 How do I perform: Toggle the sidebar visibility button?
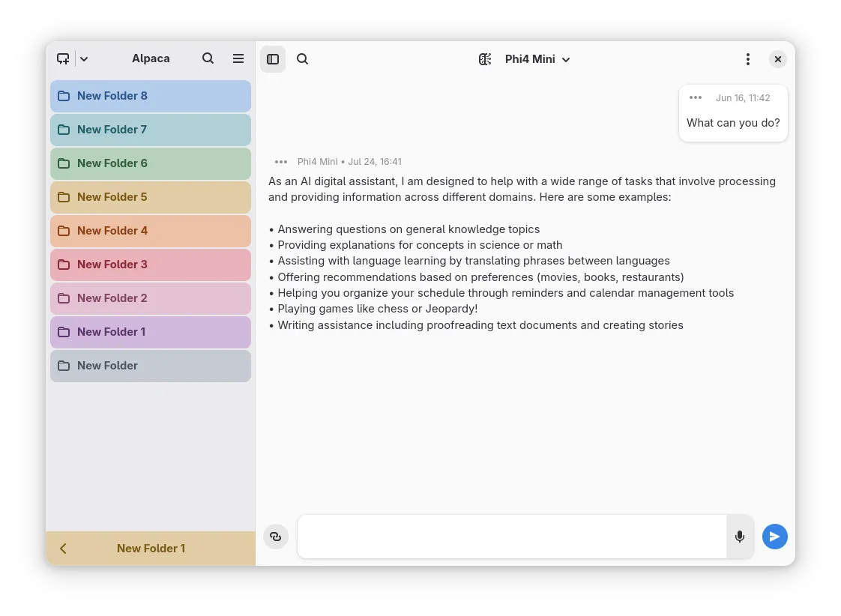click(273, 59)
